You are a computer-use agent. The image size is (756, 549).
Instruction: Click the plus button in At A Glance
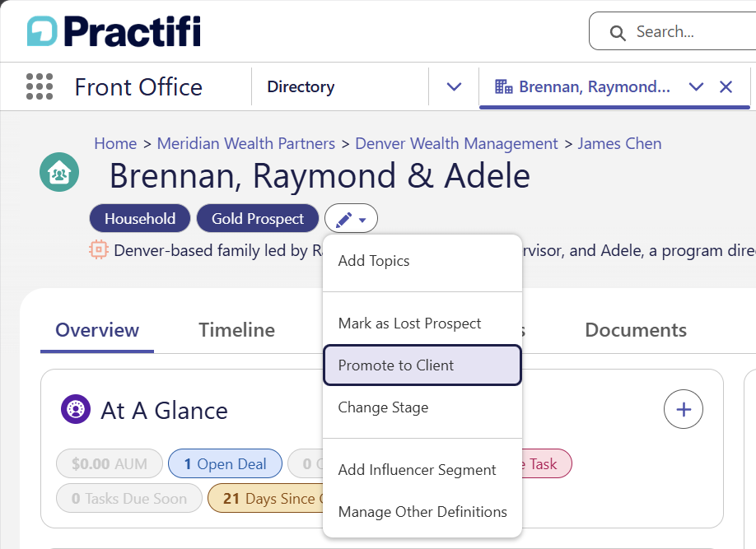(684, 409)
